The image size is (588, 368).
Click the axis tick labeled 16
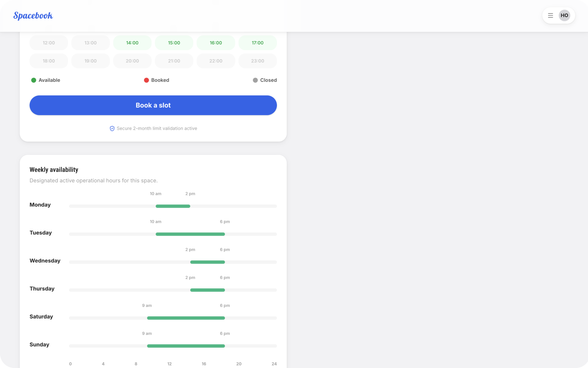tap(204, 364)
